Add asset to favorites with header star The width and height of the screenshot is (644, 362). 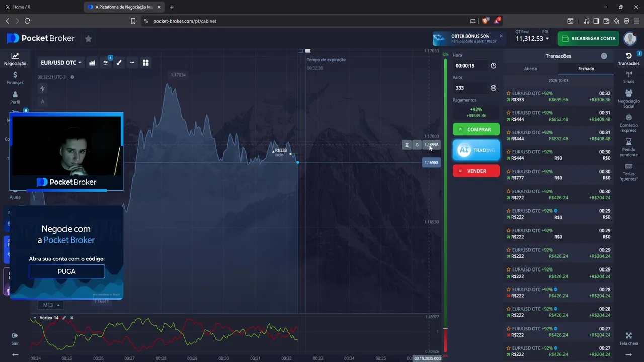(x=88, y=39)
